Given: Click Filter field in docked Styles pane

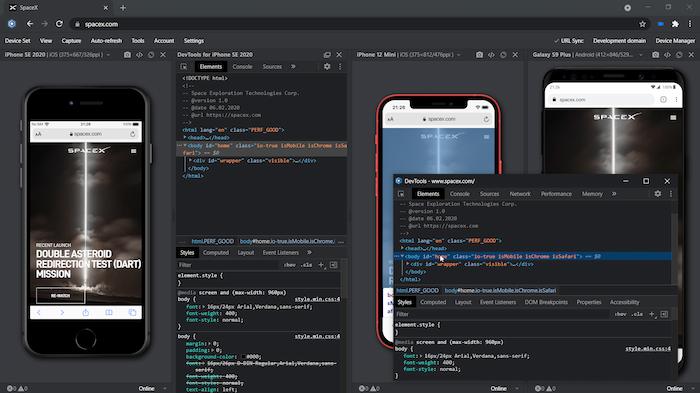Looking at the screenshot, I should pyautogui.click(x=228, y=265).
